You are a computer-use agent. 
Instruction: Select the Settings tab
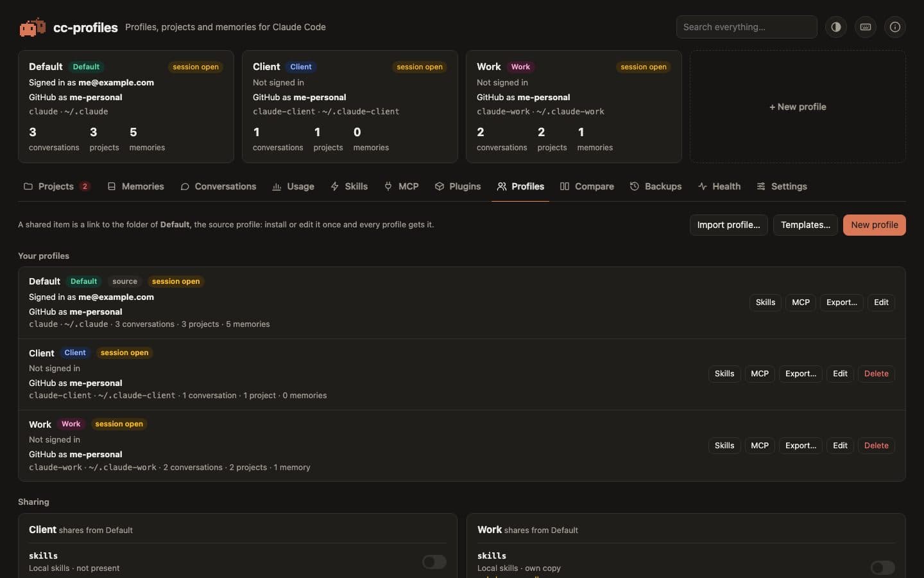782,186
